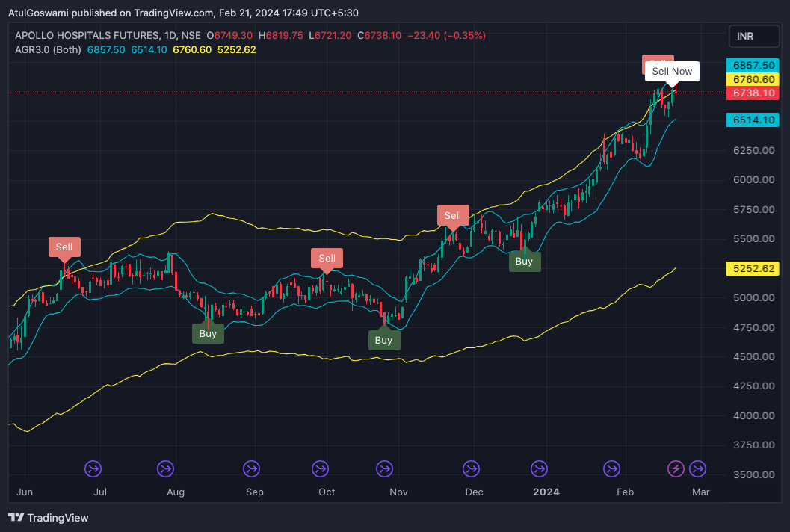Click the event icon above the Aug label
The height and width of the screenshot is (532, 790).
pyautogui.click(x=165, y=469)
